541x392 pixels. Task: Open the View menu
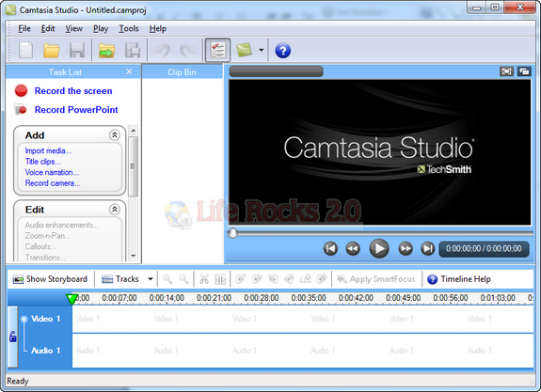(74, 28)
